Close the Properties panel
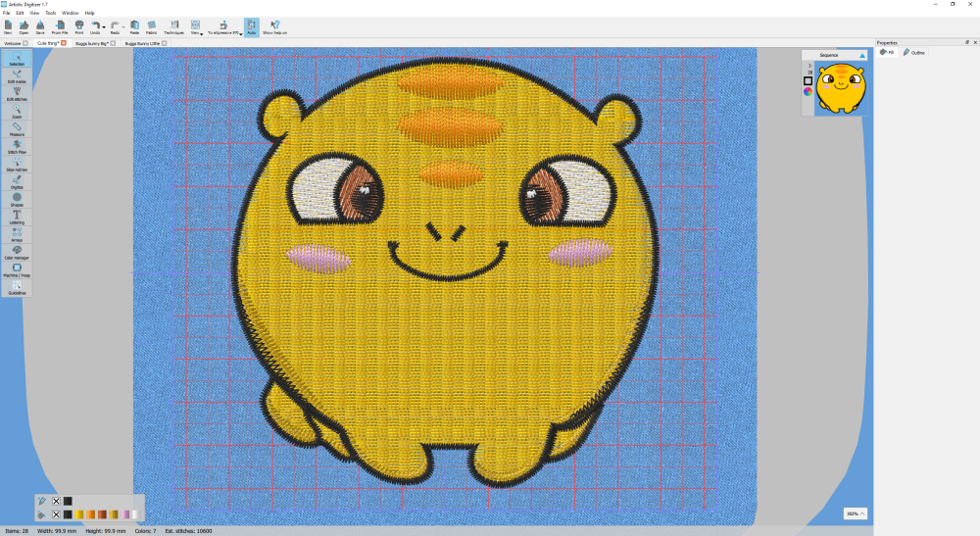 click(x=974, y=42)
